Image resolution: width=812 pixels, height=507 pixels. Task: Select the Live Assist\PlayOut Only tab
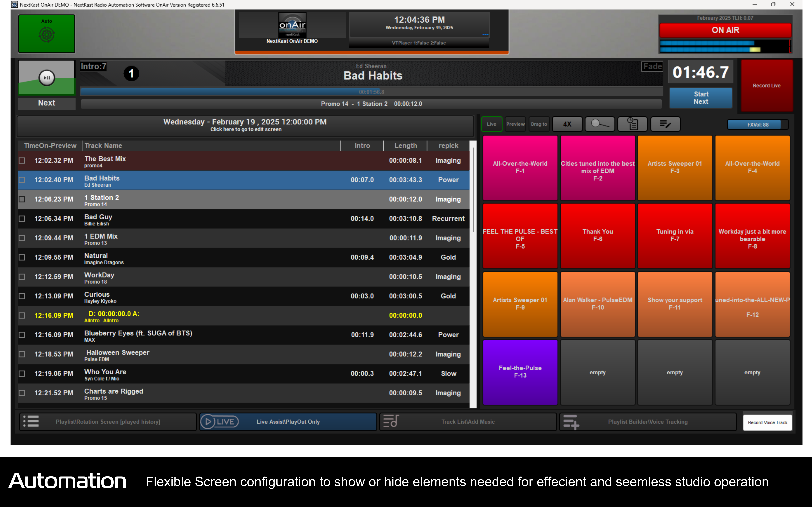[288, 422]
